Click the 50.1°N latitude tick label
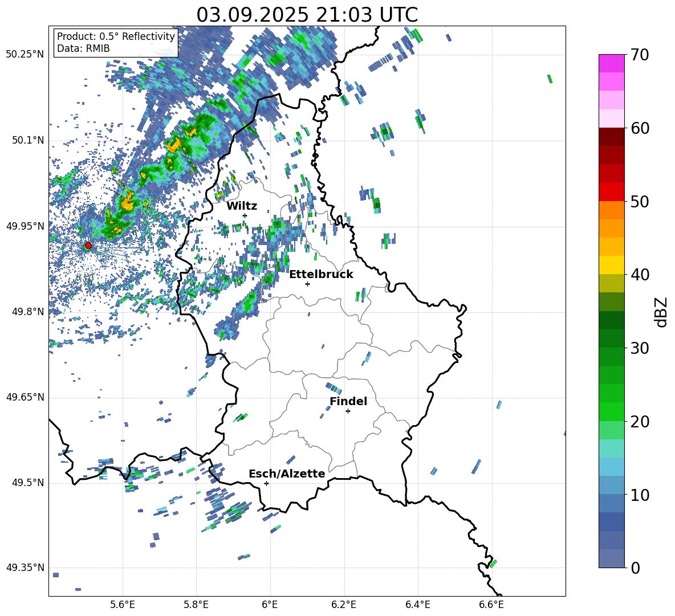This screenshot has width=675, height=616. point(28,140)
